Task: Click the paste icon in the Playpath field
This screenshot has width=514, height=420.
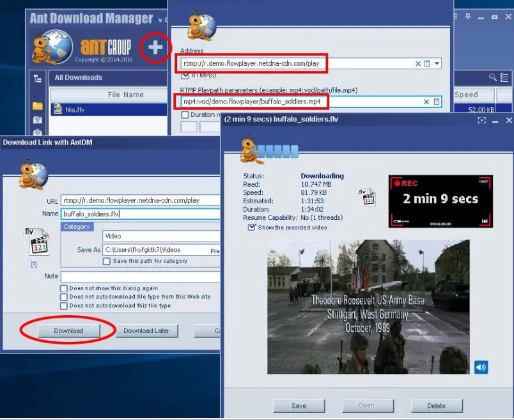Action: 436,102
